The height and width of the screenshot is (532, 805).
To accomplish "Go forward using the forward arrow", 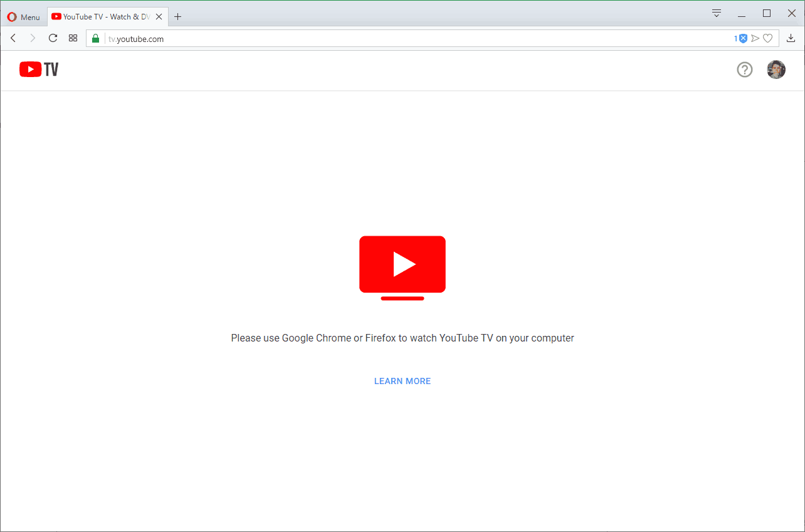I will tap(33, 38).
